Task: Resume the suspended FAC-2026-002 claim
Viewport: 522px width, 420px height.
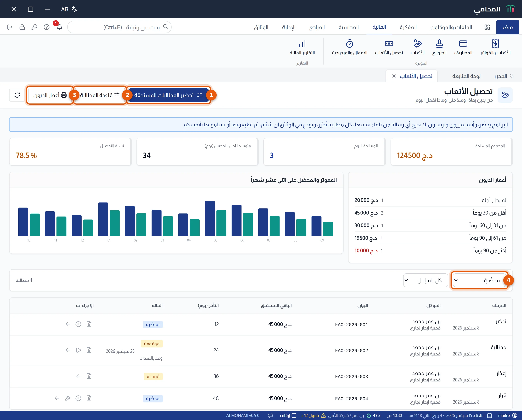Action: click(78, 350)
